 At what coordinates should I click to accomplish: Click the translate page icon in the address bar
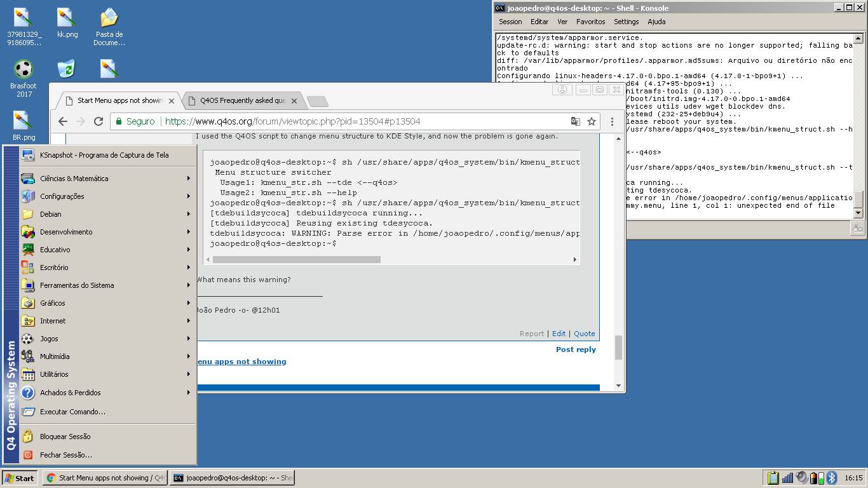pos(576,121)
